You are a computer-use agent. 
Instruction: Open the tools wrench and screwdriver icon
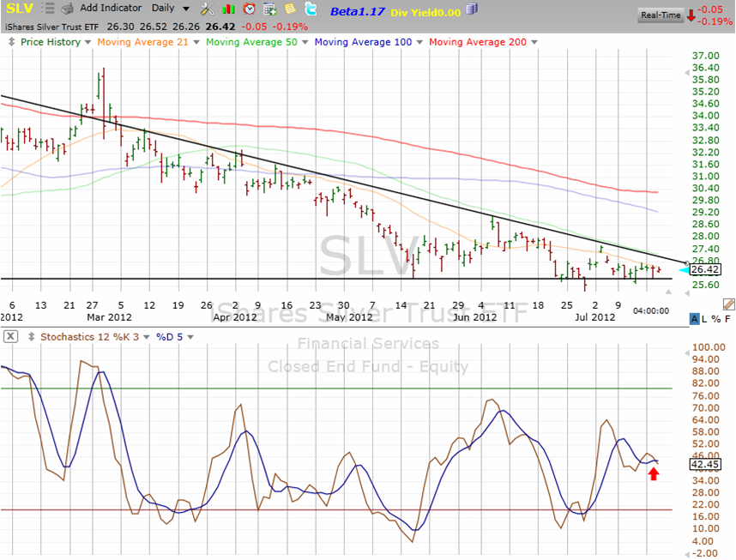[207, 9]
